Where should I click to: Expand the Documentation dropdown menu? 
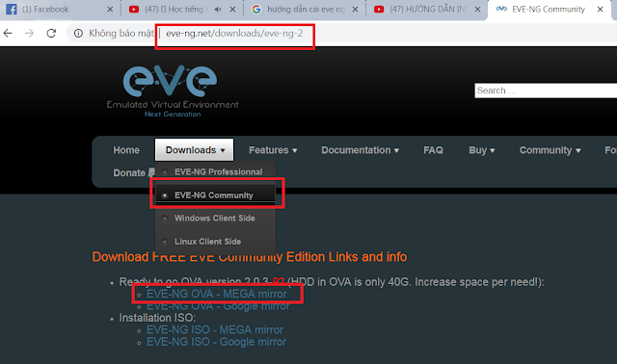point(360,150)
